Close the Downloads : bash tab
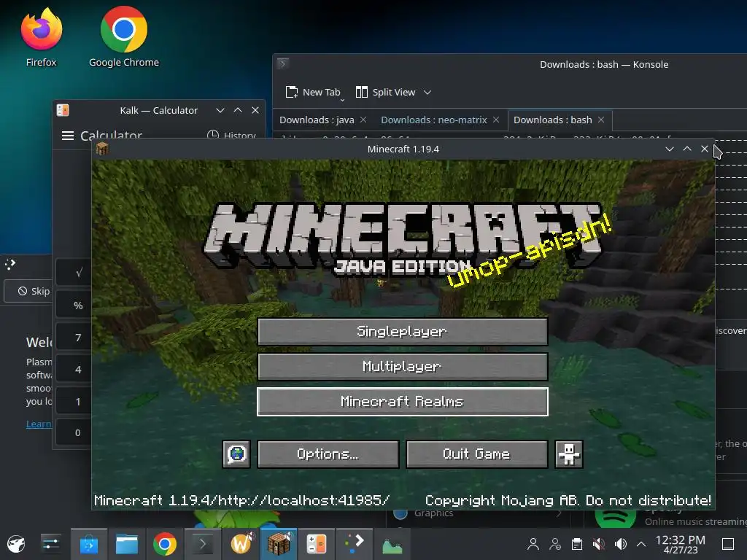Image resolution: width=747 pixels, height=560 pixels. 601,120
